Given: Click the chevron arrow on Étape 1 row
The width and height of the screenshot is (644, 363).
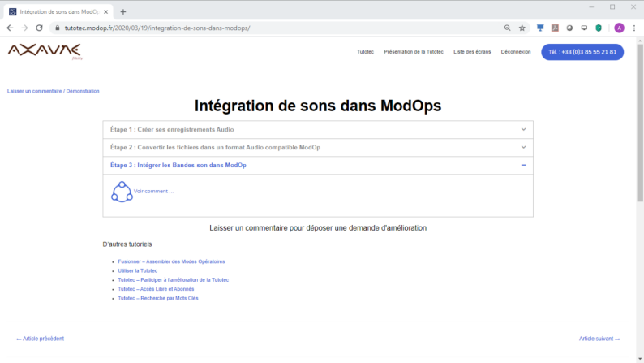Looking at the screenshot, I should tap(523, 129).
